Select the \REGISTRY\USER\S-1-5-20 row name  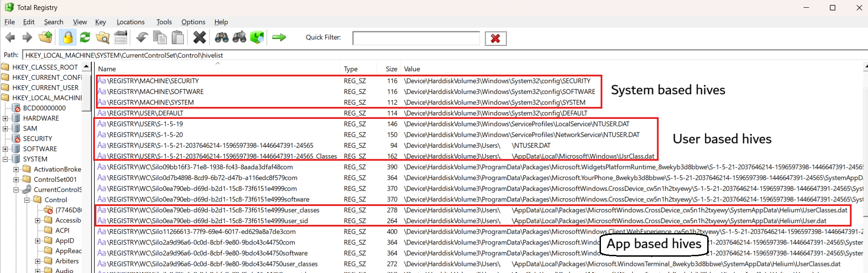pos(145,135)
